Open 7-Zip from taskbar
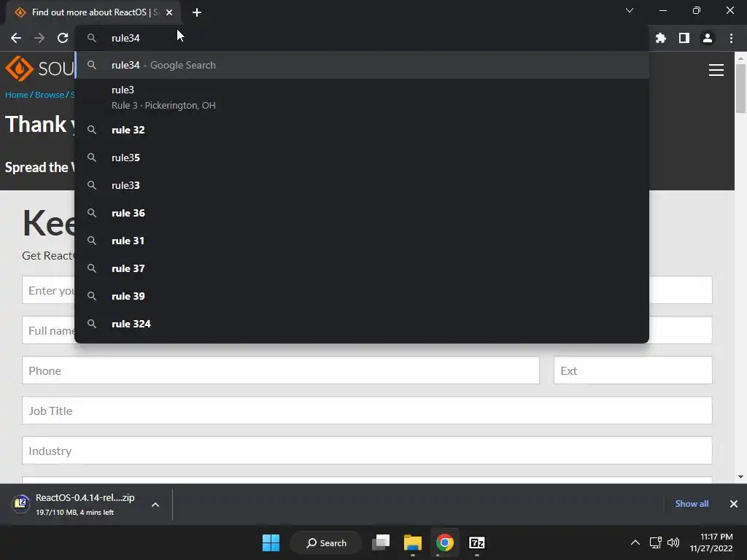 [x=477, y=542]
